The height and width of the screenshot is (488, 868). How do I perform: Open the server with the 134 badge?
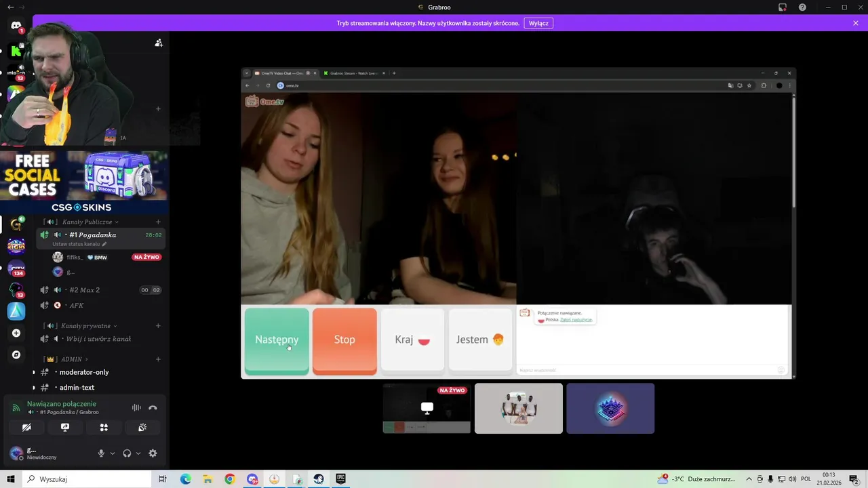click(16, 268)
